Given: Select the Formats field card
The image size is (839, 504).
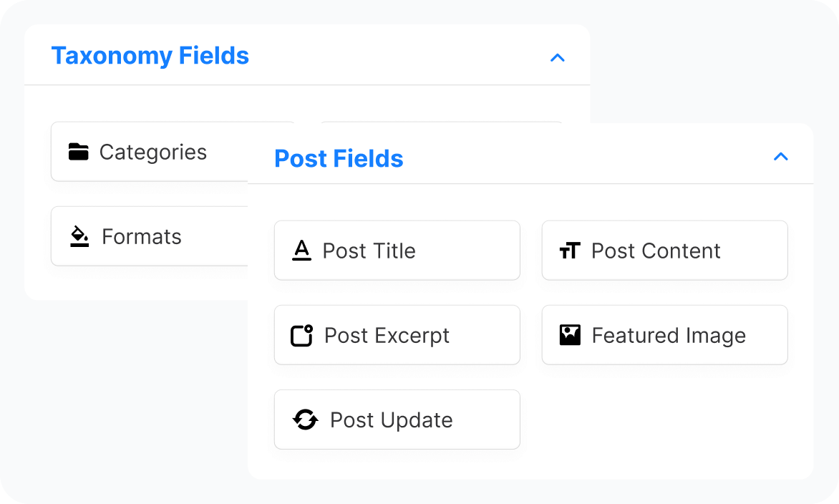Looking at the screenshot, I should pos(143,236).
